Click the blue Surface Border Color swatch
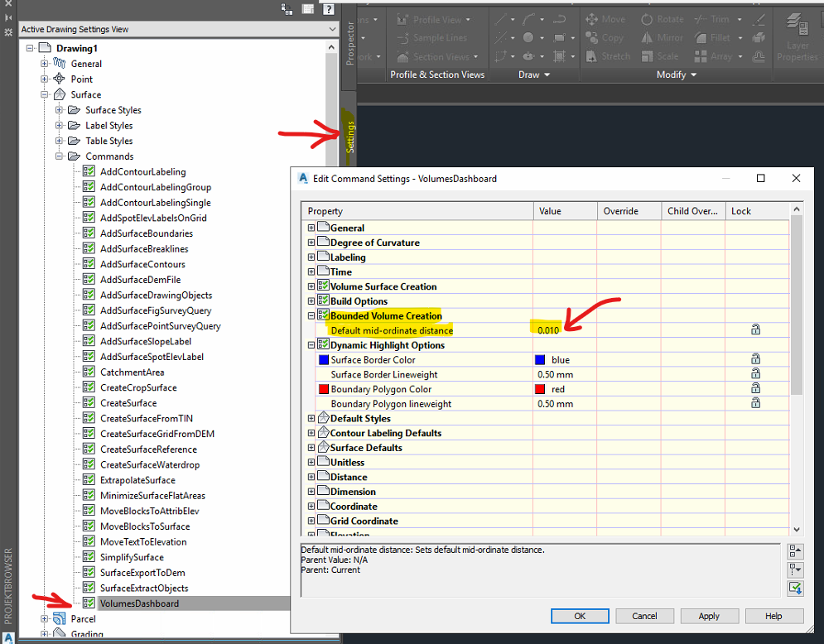Screen dimensions: 824x644 coord(537,359)
